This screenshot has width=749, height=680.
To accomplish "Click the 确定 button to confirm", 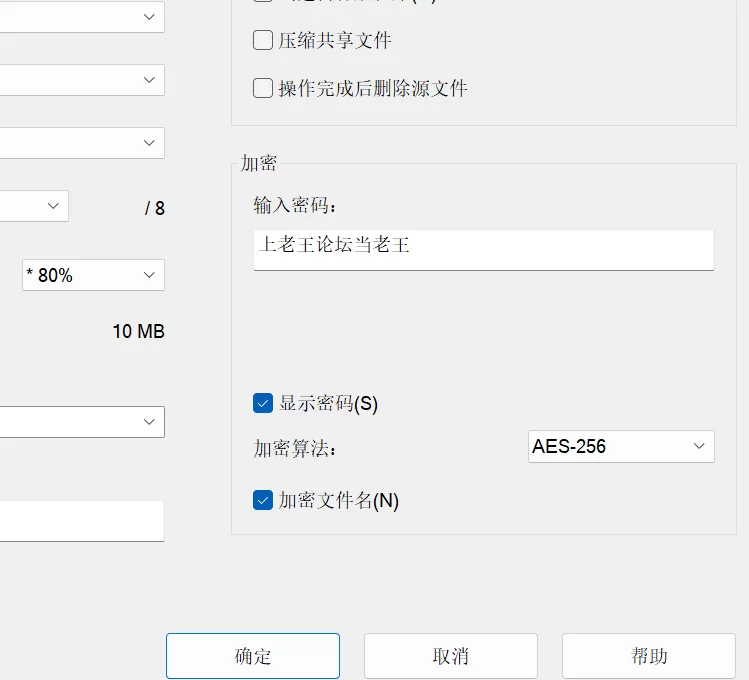I will [x=253, y=656].
